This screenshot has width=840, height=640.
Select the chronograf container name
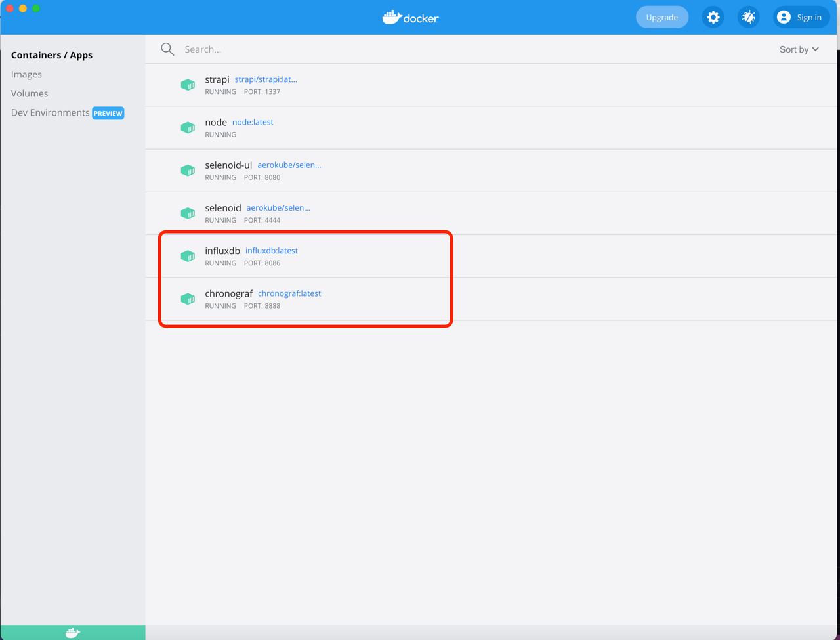[229, 293]
